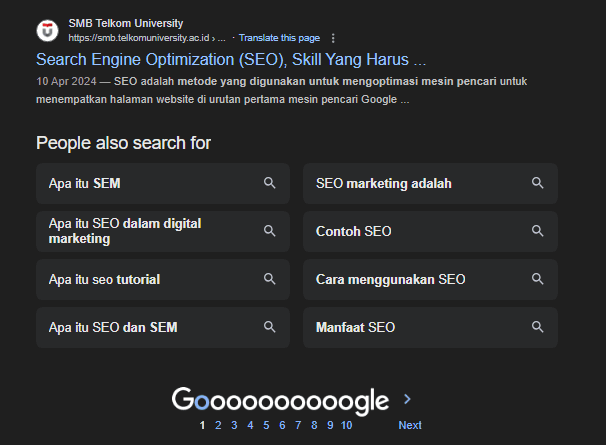Click the Translate this page link
Viewport: 606px width, 445px height.
tap(279, 38)
